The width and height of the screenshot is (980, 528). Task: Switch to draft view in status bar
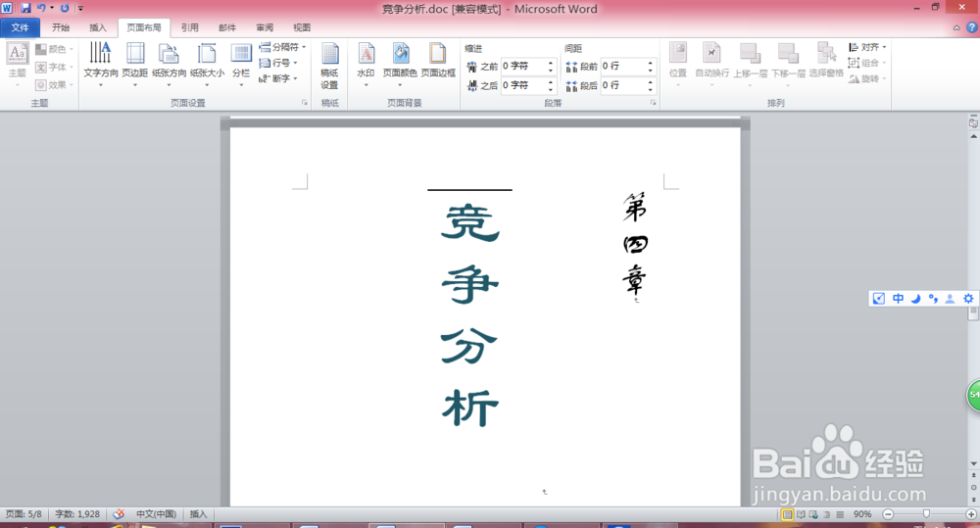tap(840, 514)
